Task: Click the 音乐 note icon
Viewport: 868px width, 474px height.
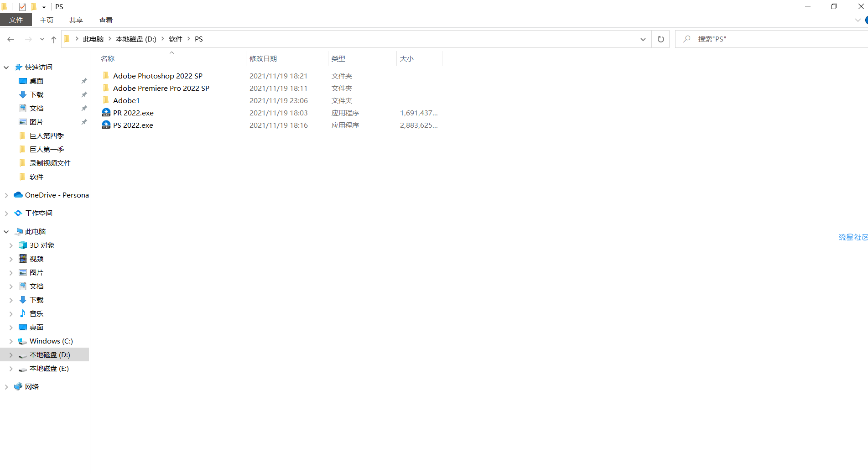Action: [23, 313]
